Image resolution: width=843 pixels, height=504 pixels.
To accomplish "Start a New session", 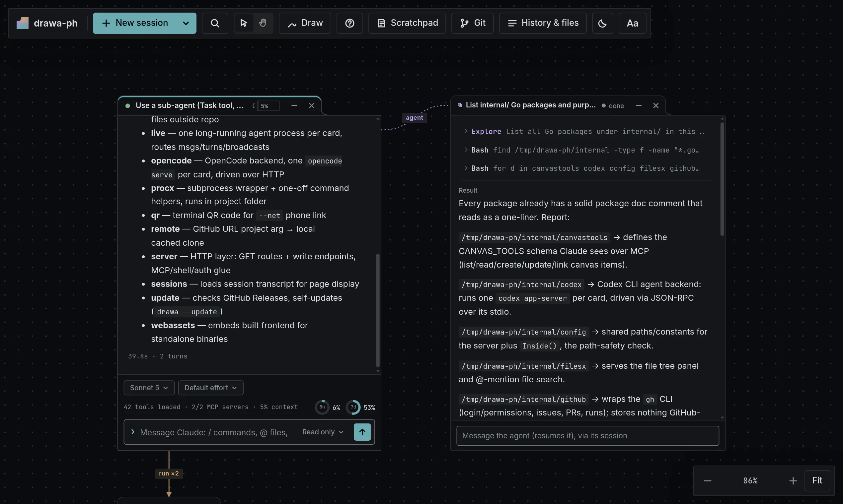I will tap(135, 23).
